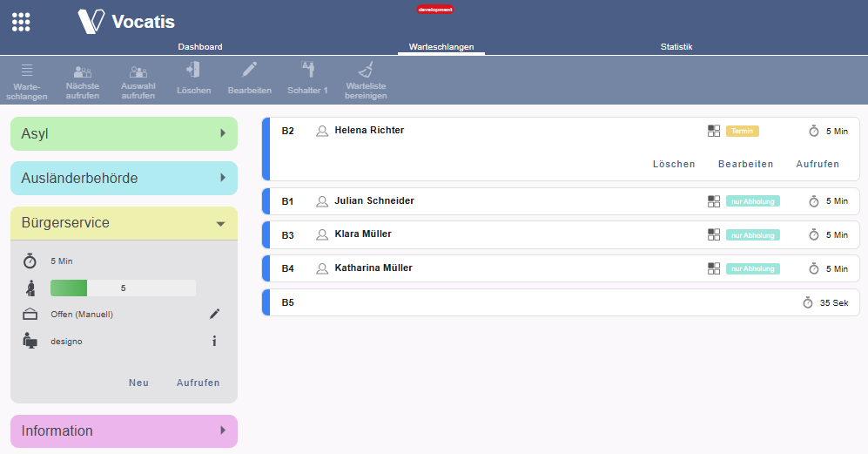Click the name Klara Müller
The height and width of the screenshot is (454, 868).
click(363, 234)
